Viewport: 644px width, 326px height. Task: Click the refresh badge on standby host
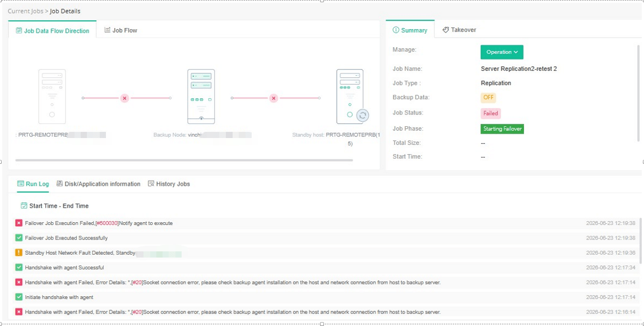[362, 116]
